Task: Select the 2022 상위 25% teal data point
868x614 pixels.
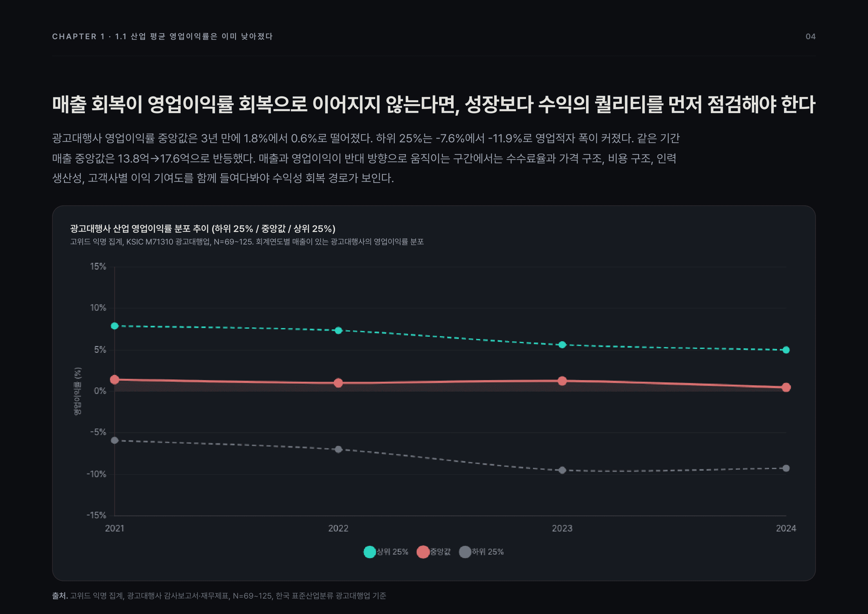Action: pyautogui.click(x=339, y=330)
